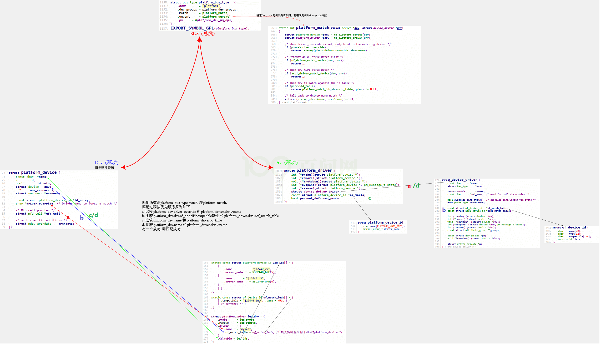Click the driver_override field in platform_device
Screen dimensions: 616x364
40,204
